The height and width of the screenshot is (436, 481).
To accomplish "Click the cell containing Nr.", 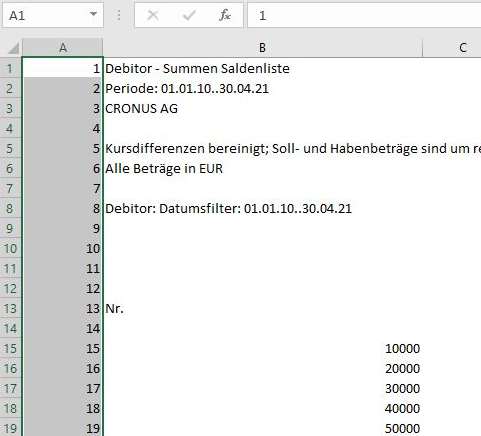I will [263, 308].
